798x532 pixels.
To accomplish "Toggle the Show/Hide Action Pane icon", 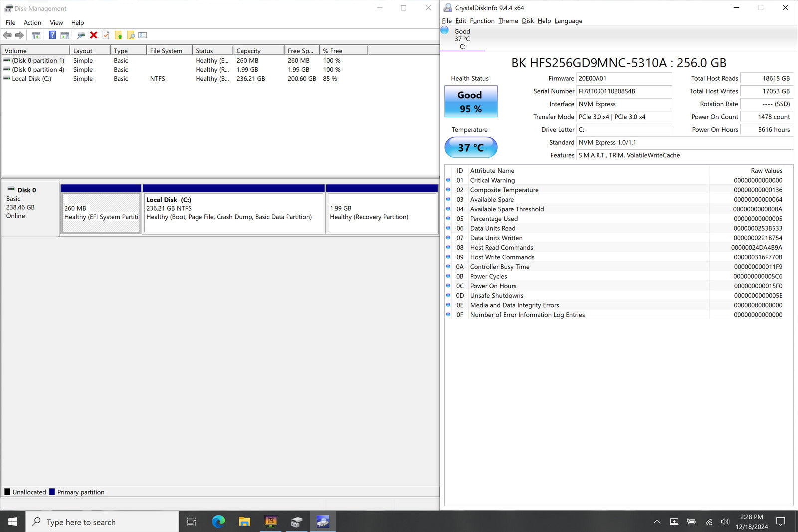I will [65, 35].
